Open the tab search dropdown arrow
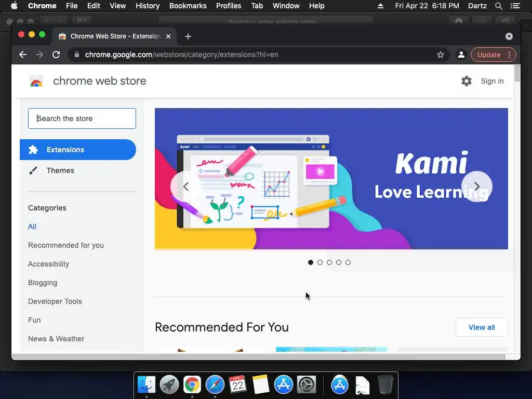 pos(509,36)
